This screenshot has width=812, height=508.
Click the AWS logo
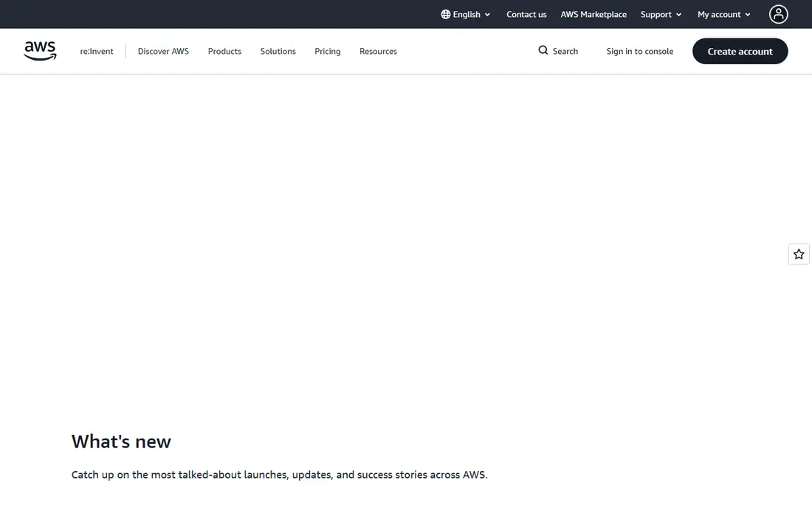point(40,51)
